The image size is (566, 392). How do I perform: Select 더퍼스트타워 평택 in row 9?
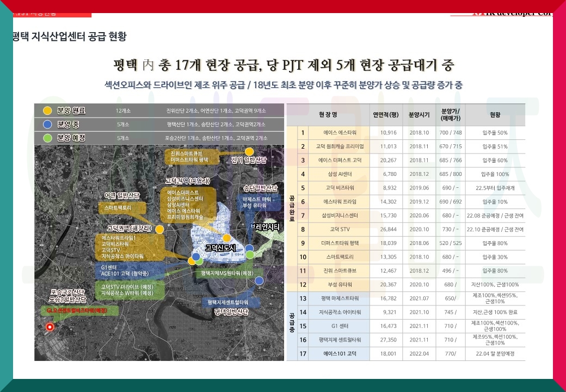point(340,243)
